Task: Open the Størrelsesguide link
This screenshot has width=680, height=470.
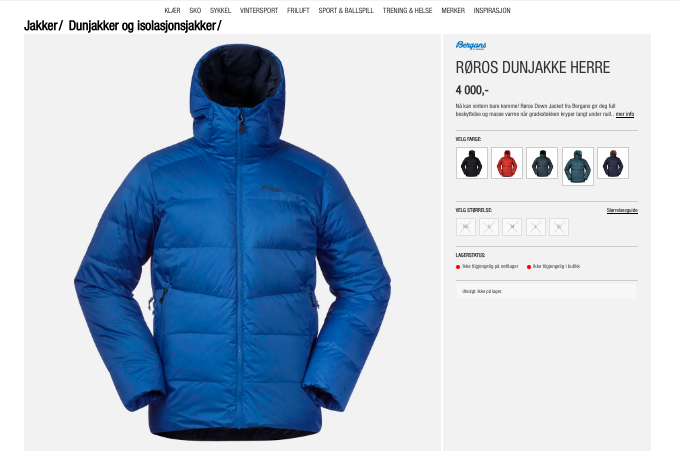Action: pyautogui.click(x=622, y=210)
